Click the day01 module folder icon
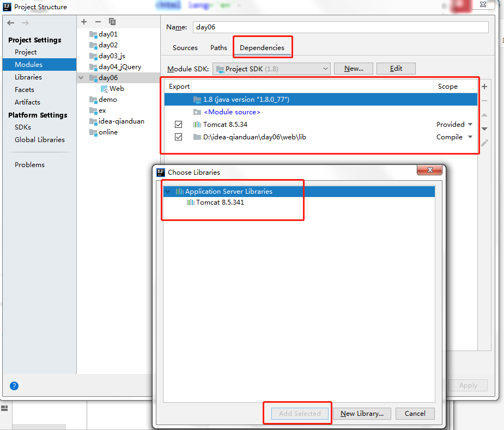Image resolution: width=504 pixels, height=430 pixels. tap(93, 34)
